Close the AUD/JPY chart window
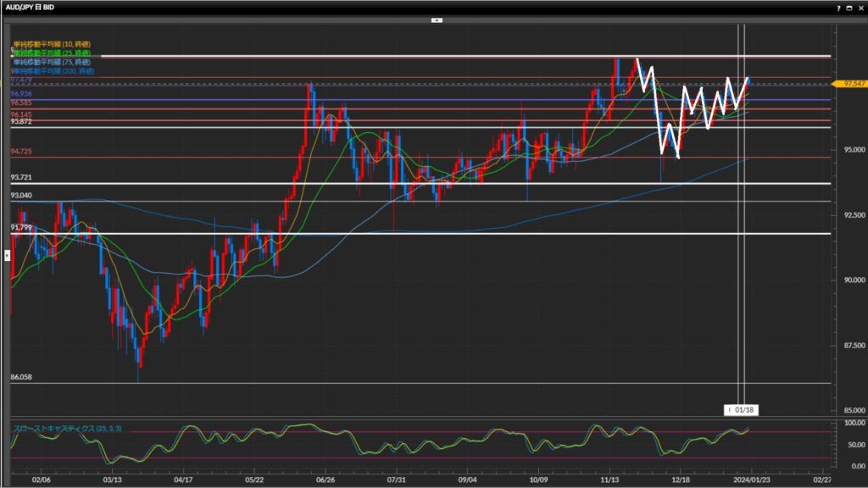This screenshot has width=868, height=488. click(x=860, y=7)
